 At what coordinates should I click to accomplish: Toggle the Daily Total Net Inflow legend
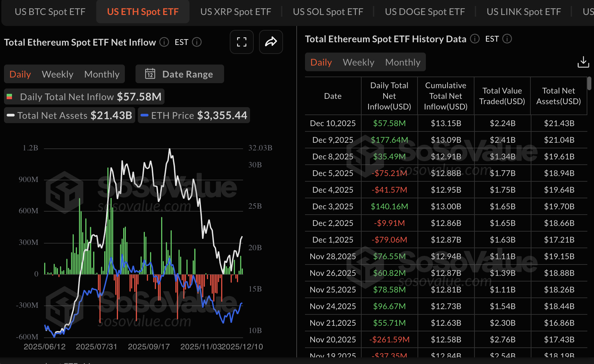click(x=84, y=96)
